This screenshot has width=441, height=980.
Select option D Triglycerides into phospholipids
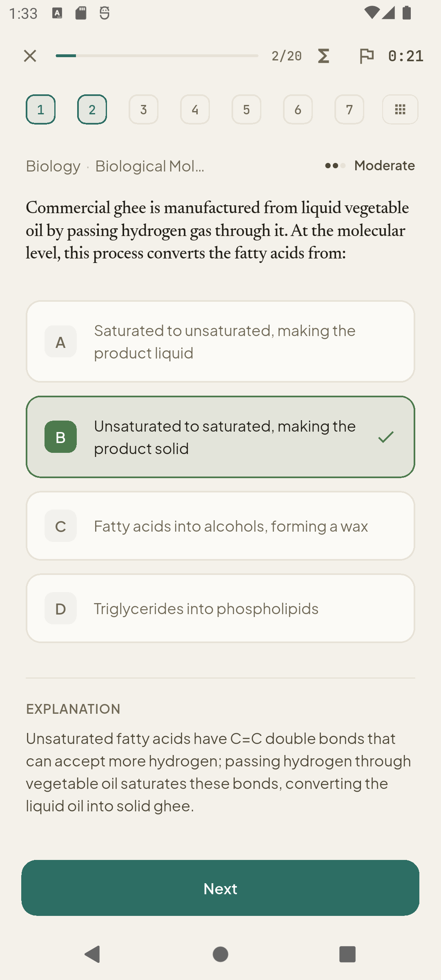[x=220, y=608]
